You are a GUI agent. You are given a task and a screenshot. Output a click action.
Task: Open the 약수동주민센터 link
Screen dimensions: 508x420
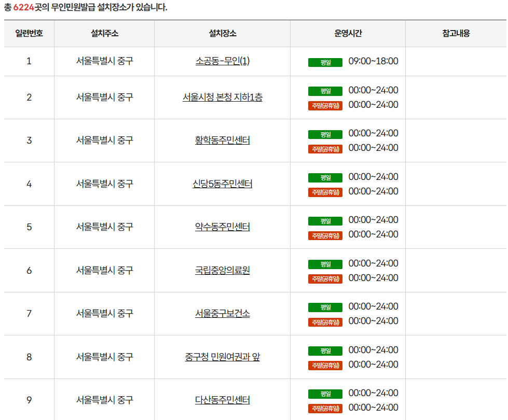pos(222,227)
